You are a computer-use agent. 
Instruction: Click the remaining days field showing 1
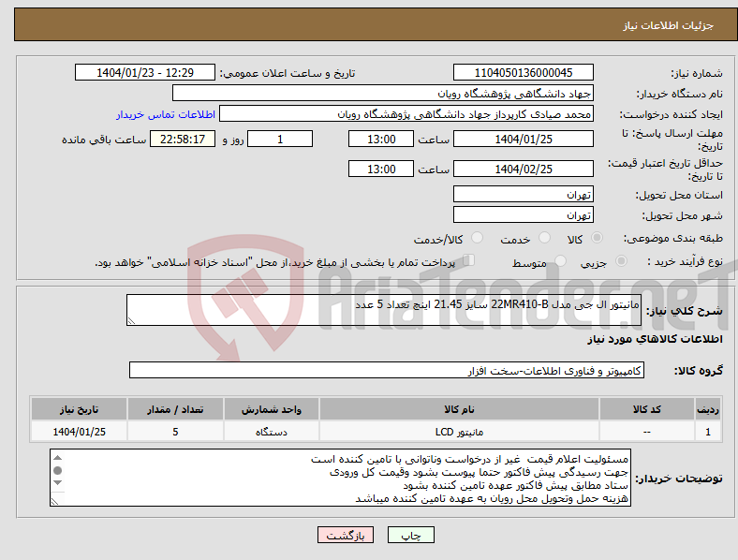click(x=280, y=139)
